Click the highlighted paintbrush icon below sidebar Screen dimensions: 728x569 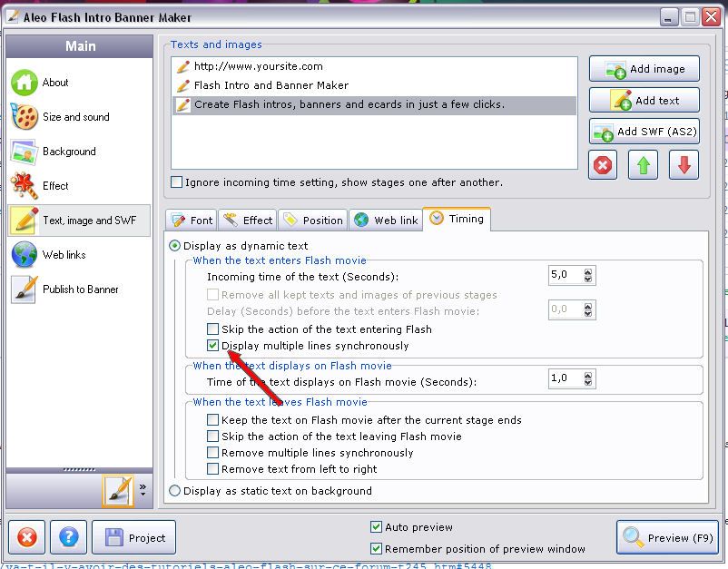(118, 491)
